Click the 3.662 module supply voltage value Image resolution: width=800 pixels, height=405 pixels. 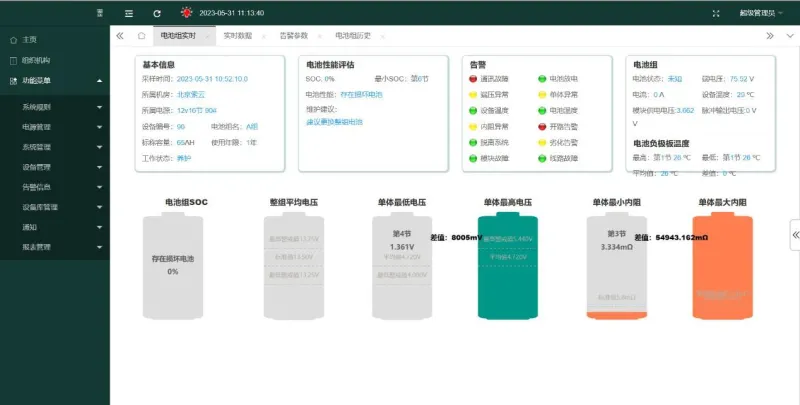(x=685, y=111)
